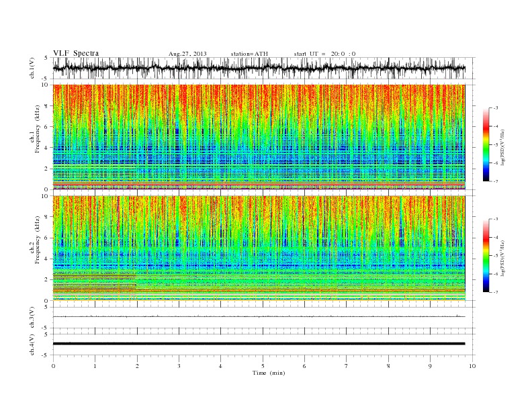The image size is (532, 411).
Task: Click the ch.2 spectrogram PSD color bar
Action: coord(486,255)
